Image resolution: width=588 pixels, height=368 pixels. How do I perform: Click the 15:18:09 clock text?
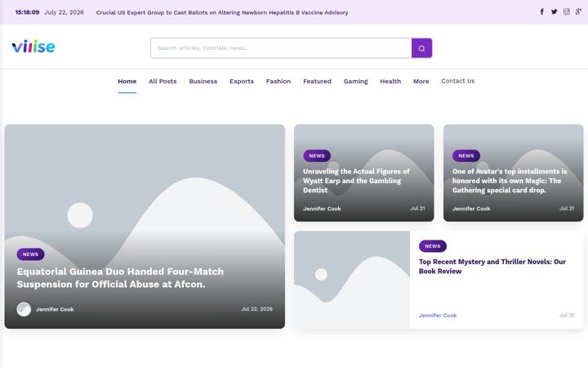(x=28, y=12)
